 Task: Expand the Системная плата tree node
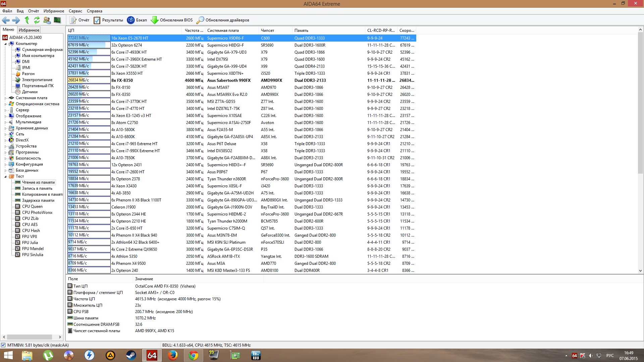tap(5, 98)
